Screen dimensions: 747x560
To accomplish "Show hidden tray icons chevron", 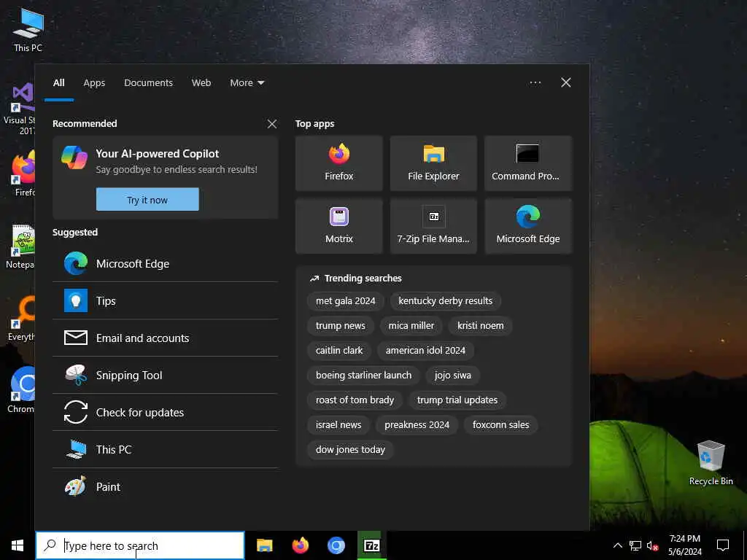I will click(617, 545).
